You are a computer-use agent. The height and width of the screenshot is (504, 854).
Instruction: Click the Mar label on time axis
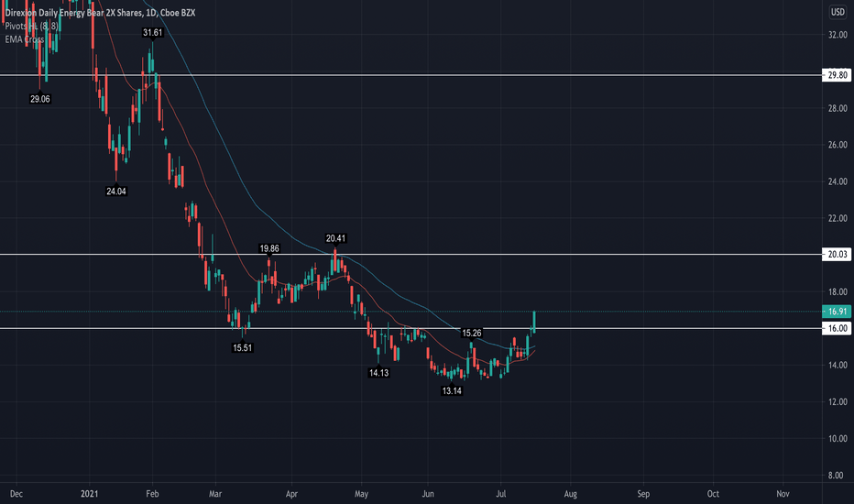(x=215, y=494)
